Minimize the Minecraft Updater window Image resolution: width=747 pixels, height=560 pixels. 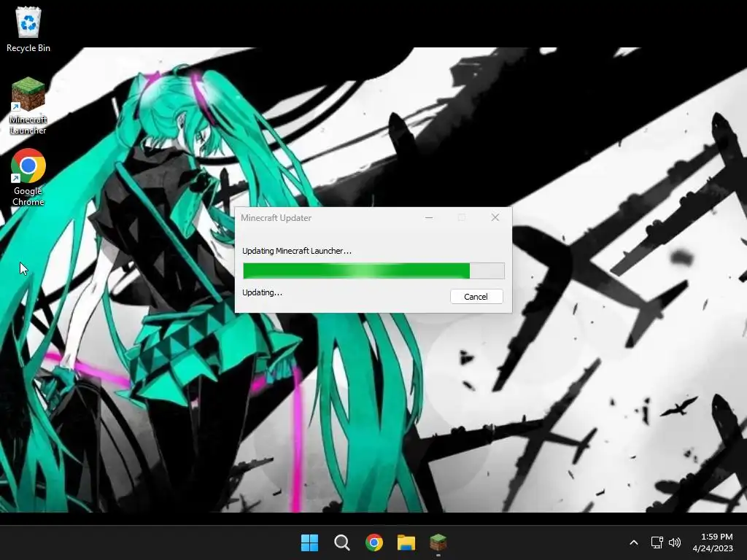(x=429, y=217)
